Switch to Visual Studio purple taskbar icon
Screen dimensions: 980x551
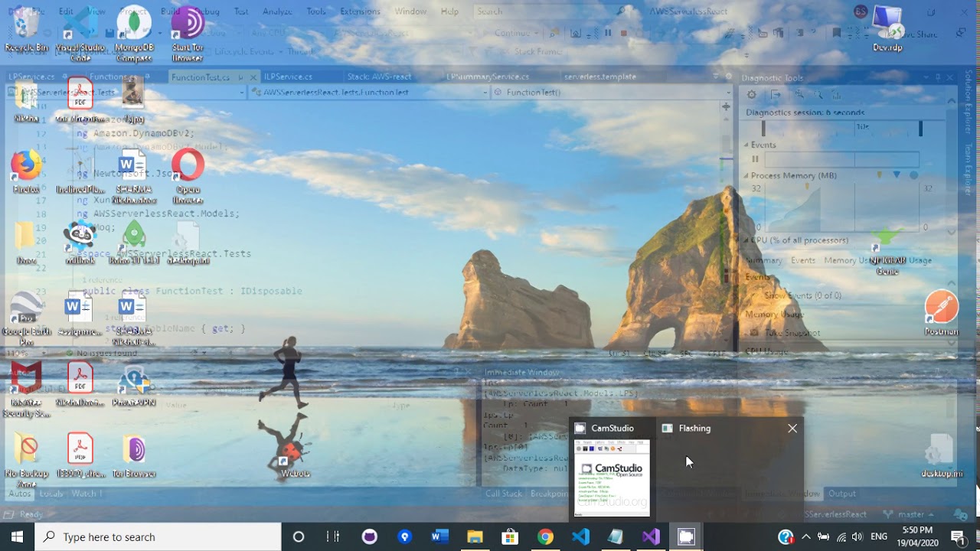tap(651, 536)
